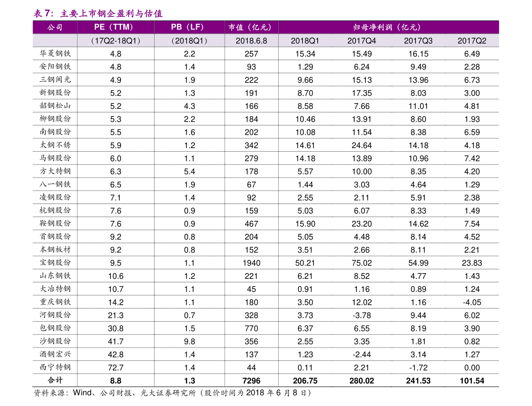Select the 市值（亿元）header cell
Screen dimensions: 532x406
point(251,27)
